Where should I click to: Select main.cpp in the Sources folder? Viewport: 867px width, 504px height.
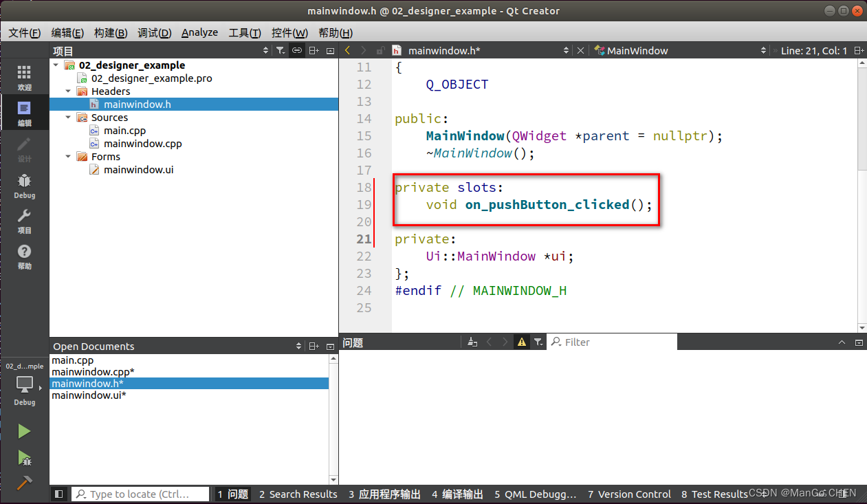(124, 131)
